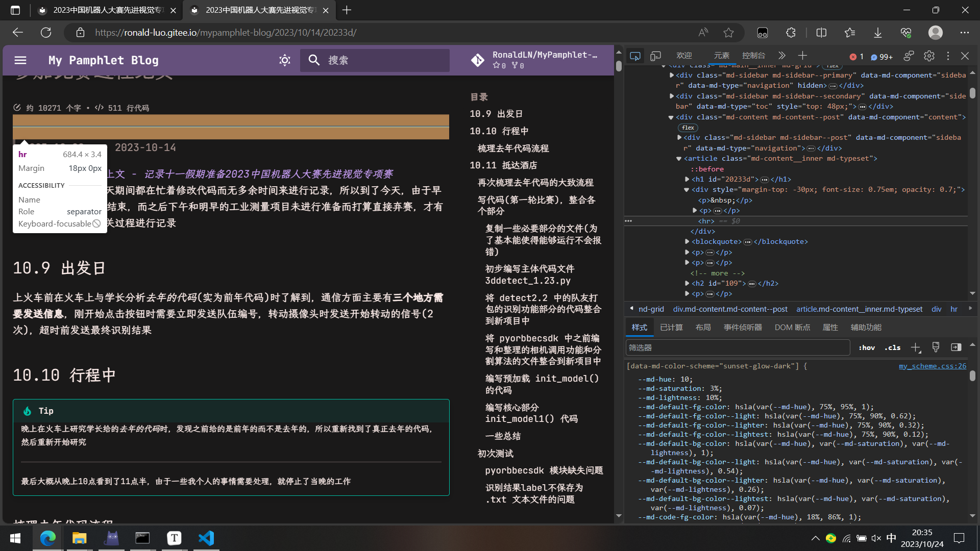
Task: Click the 10.11 抵达酒店 contents link
Action: pos(503,165)
